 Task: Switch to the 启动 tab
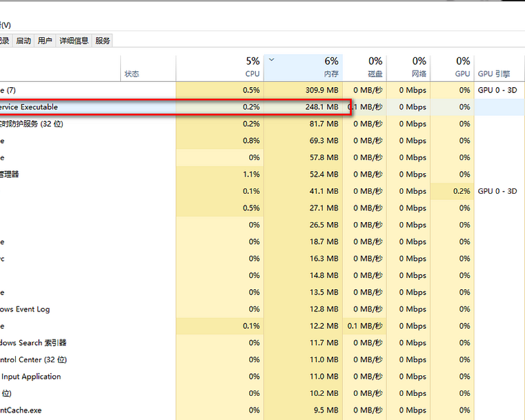tap(24, 40)
